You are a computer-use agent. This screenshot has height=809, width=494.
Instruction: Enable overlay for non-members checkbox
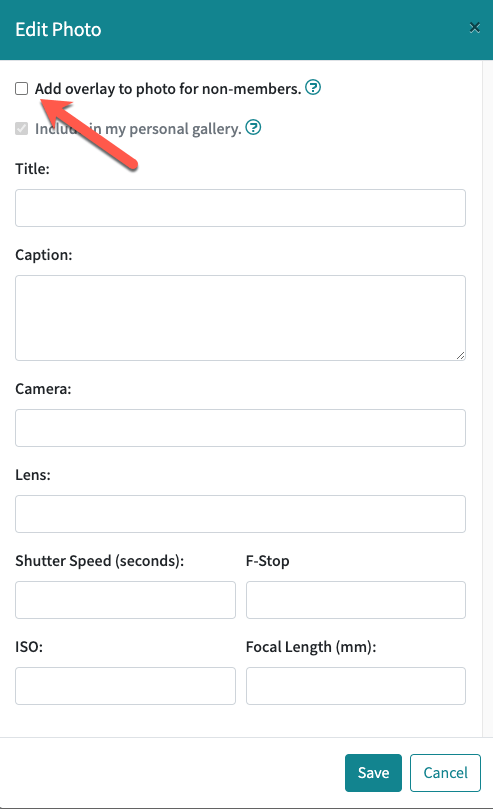pos(22,89)
